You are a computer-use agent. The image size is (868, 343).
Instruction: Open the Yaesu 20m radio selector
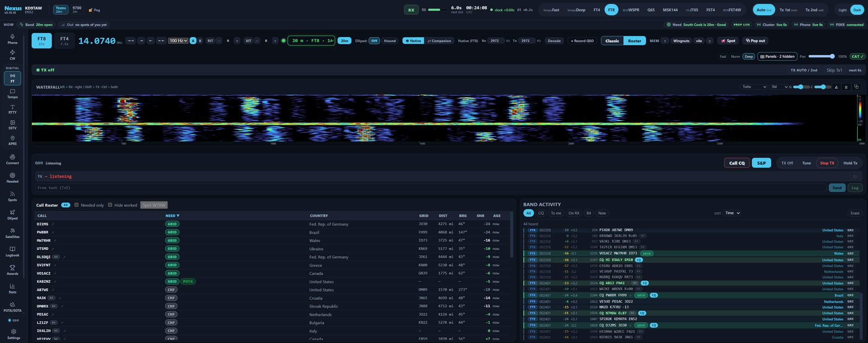point(60,9)
